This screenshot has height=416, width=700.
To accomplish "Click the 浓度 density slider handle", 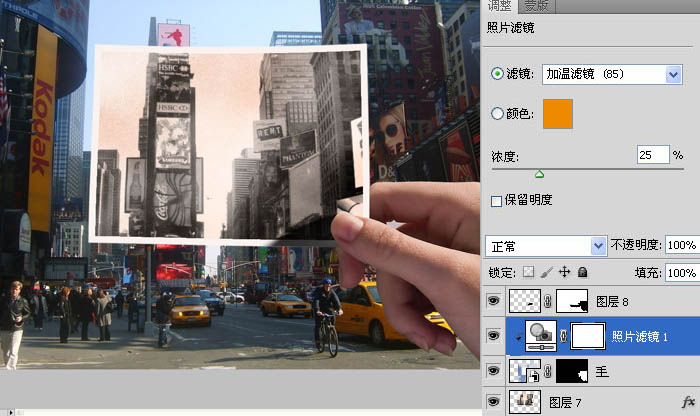I will [539, 174].
